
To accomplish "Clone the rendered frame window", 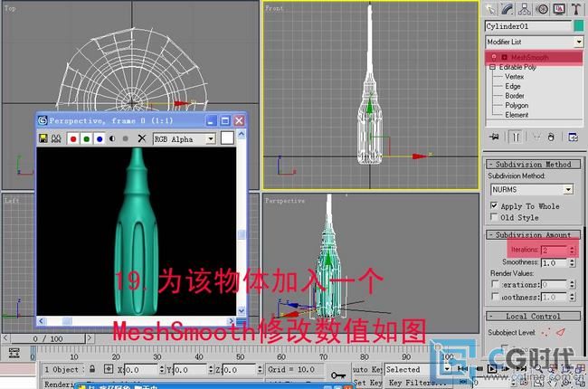I will (56, 138).
